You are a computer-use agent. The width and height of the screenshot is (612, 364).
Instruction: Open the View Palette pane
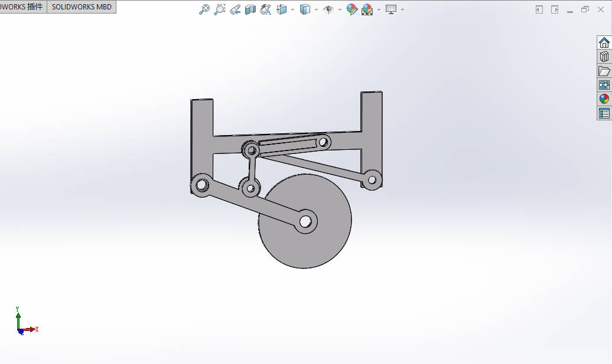click(x=604, y=85)
